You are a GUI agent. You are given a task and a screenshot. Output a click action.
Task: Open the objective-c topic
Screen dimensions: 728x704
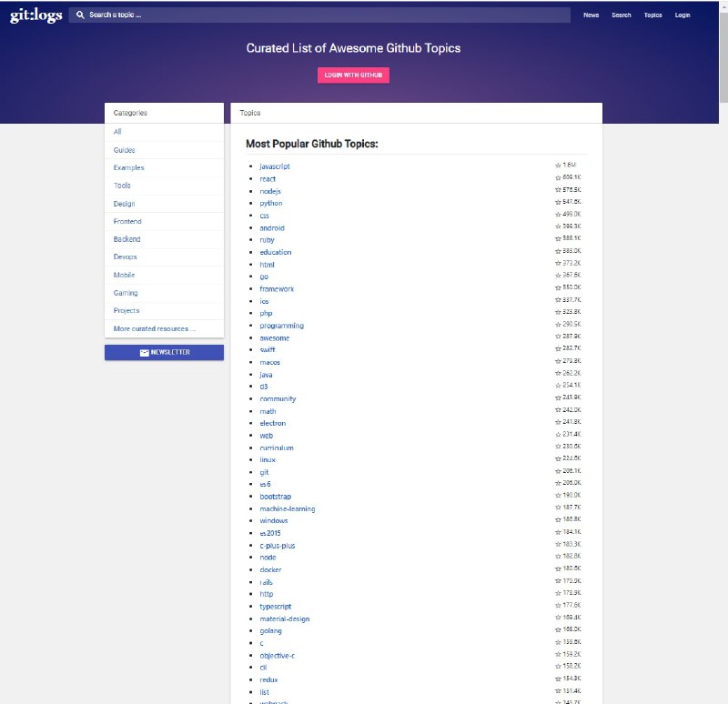coord(278,656)
